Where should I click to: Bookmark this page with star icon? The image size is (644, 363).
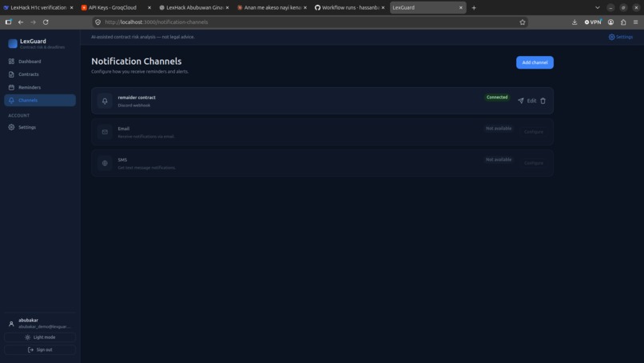(523, 22)
